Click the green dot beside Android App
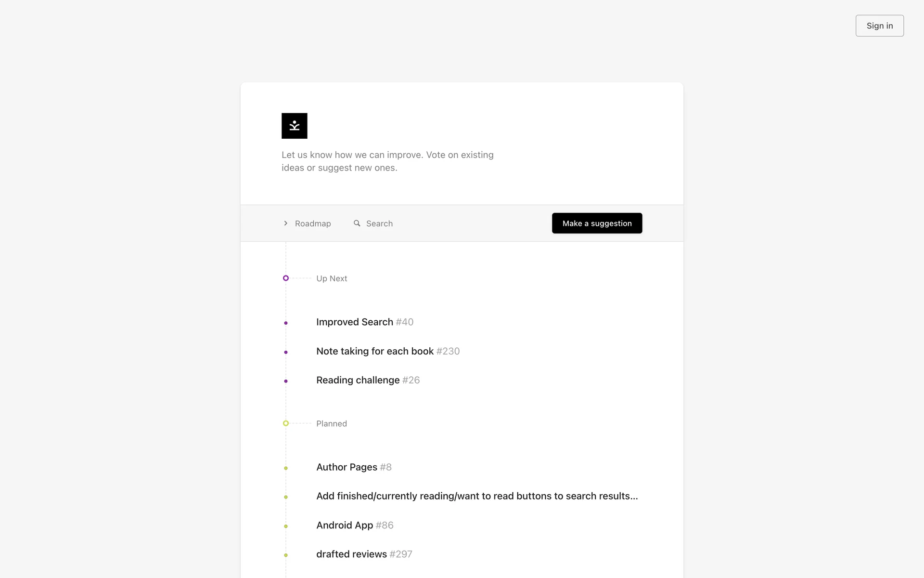This screenshot has height=578, width=924. click(286, 526)
